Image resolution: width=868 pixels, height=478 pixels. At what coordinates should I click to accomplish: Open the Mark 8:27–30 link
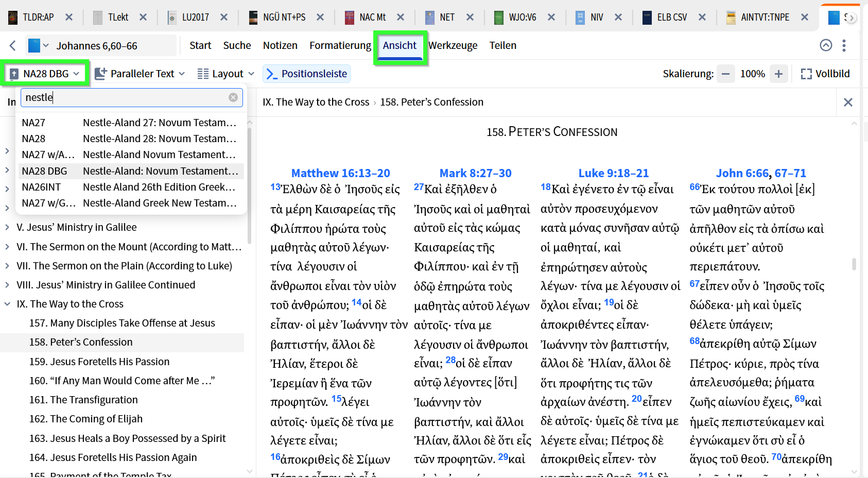476,173
